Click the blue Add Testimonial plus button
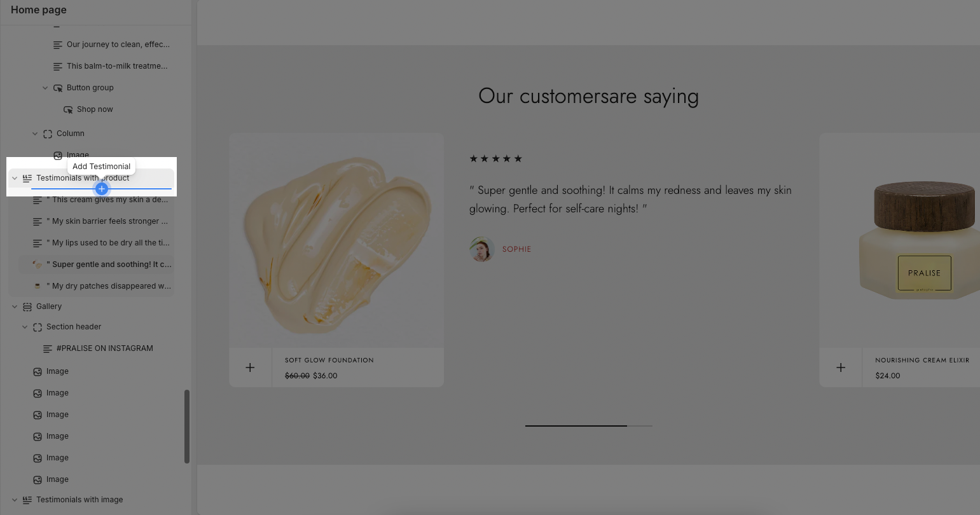This screenshot has width=980, height=515. coord(102,189)
